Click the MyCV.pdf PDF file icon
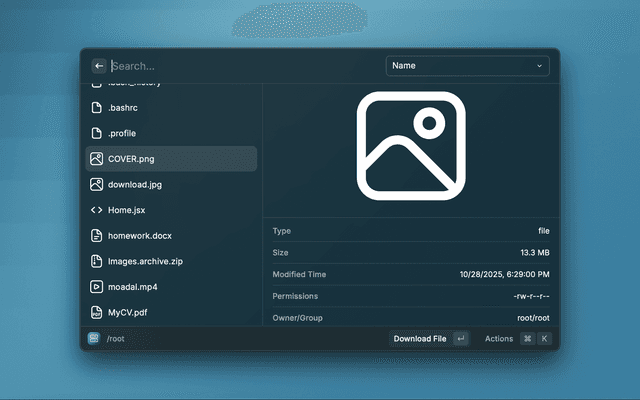This screenshot has height=400, width=640. 97,312
